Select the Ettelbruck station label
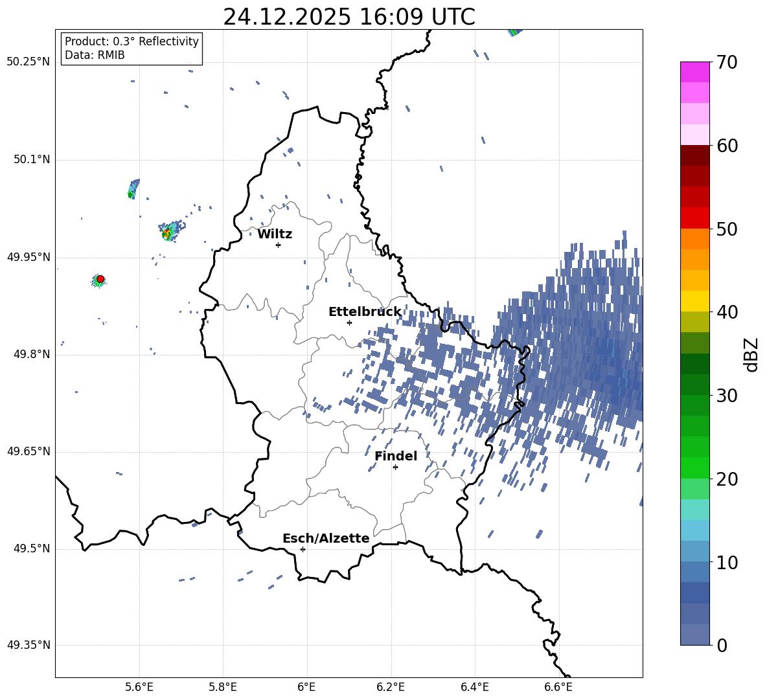This screenshot has height=700, width=767. tap(365, 312)
